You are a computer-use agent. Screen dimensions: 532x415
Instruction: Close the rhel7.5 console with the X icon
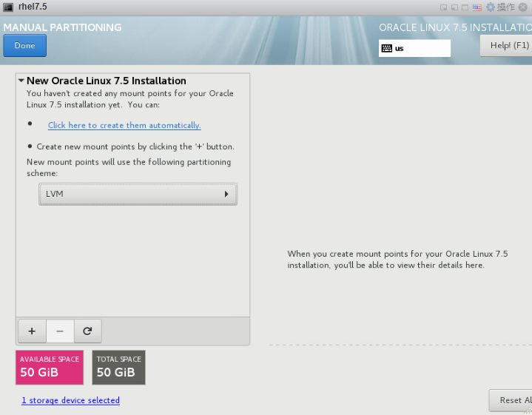[524, 7]
